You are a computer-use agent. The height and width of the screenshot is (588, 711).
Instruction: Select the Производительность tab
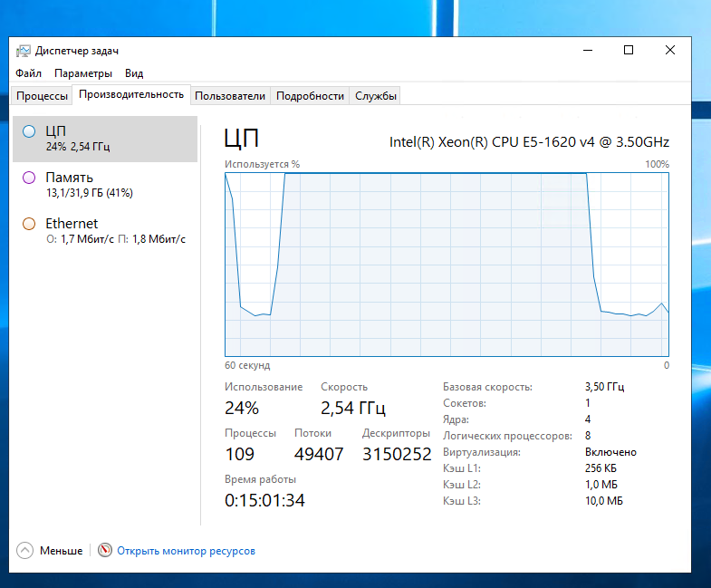pyautogui.click(x=131, y=95)
